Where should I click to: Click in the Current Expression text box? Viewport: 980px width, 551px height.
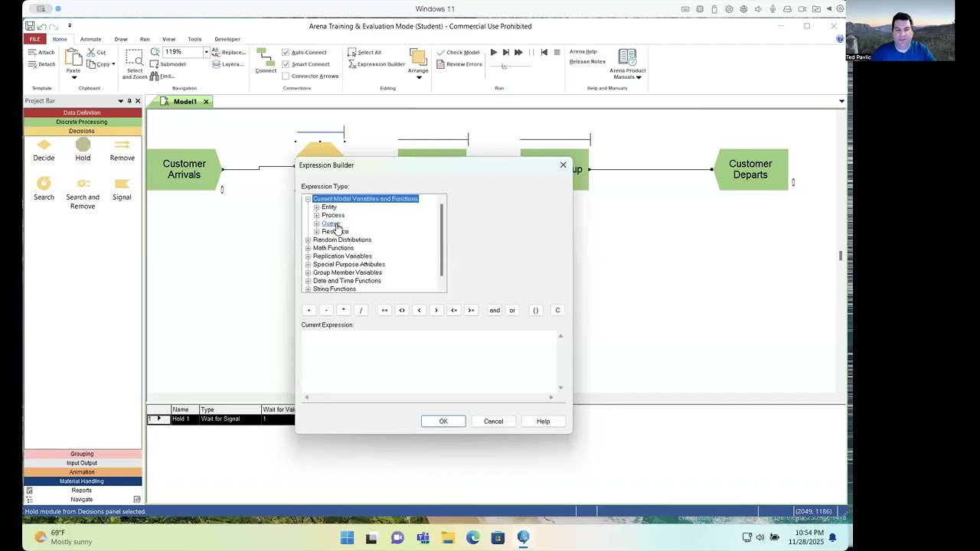[x=428, y=362]
